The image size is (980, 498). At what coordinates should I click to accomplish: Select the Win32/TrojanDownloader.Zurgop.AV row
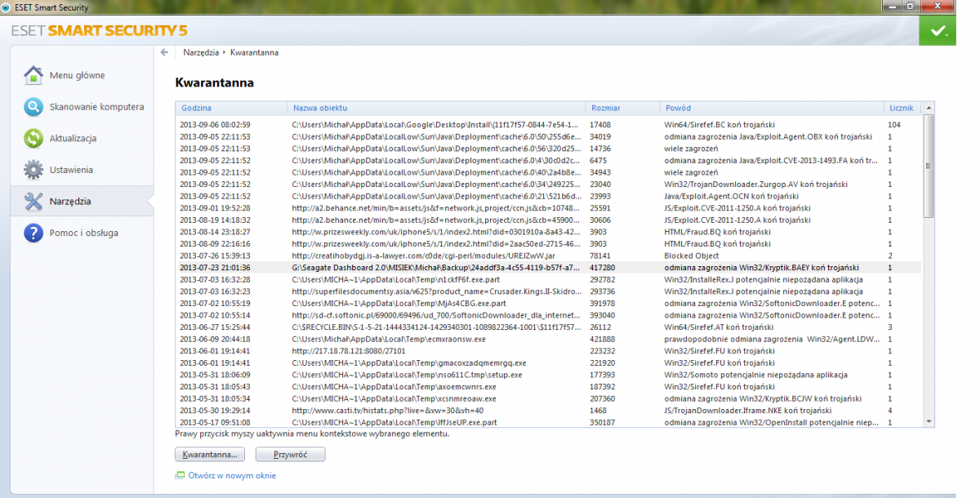(x=549, y=185)
